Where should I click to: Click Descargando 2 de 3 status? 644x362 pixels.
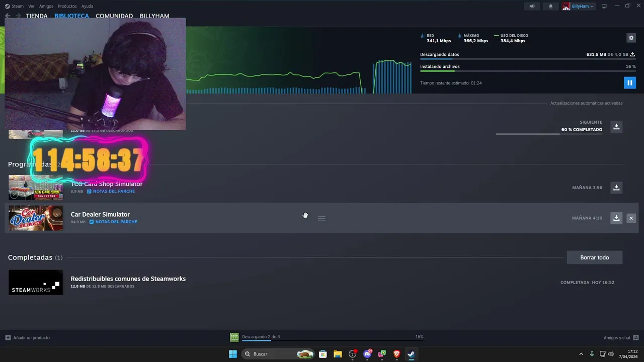coord(261,337)
